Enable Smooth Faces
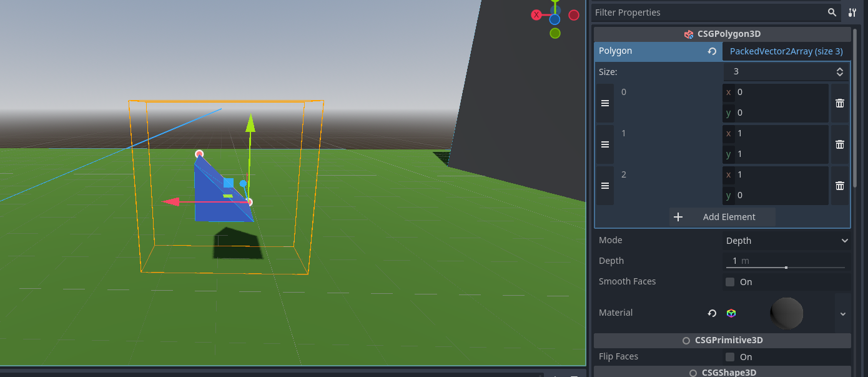Screen dimensions: 868x377 pyautogui.click(x=730, y=281)
